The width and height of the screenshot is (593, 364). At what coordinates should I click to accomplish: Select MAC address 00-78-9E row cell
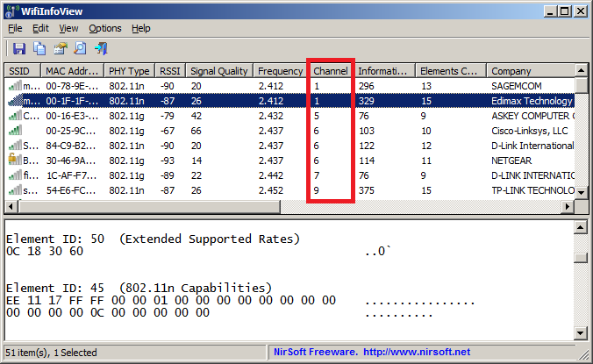(72, 86)
